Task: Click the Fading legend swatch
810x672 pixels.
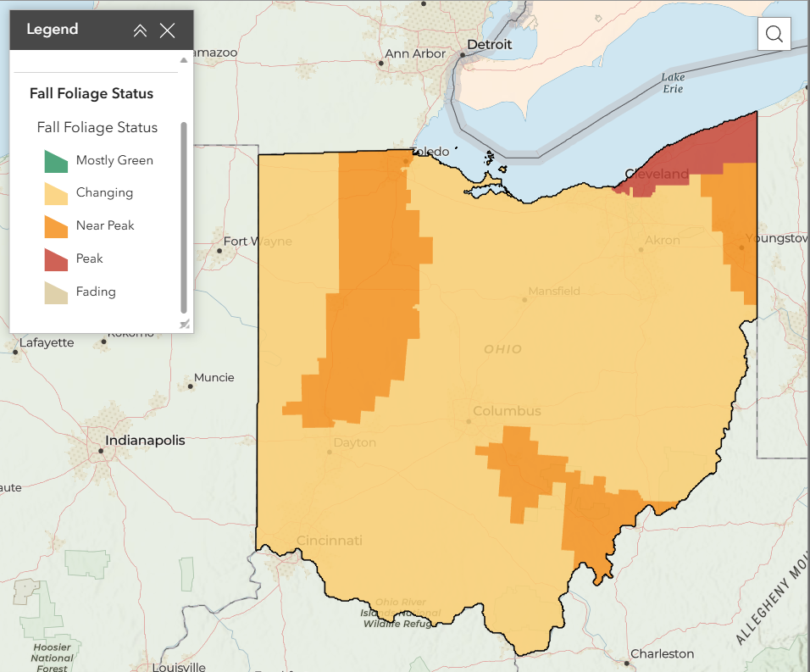Action: [56, 292]
